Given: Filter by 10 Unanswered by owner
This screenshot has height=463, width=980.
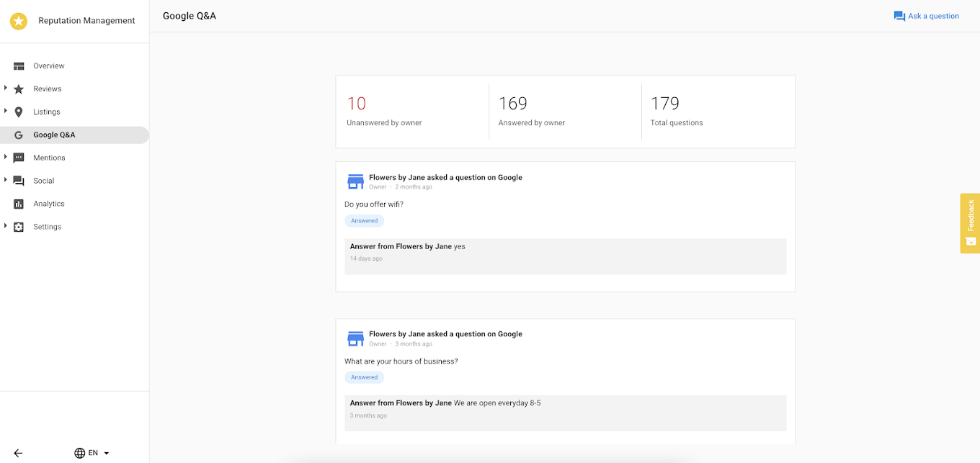Looking at the screenshot, I should click(384, 112).
